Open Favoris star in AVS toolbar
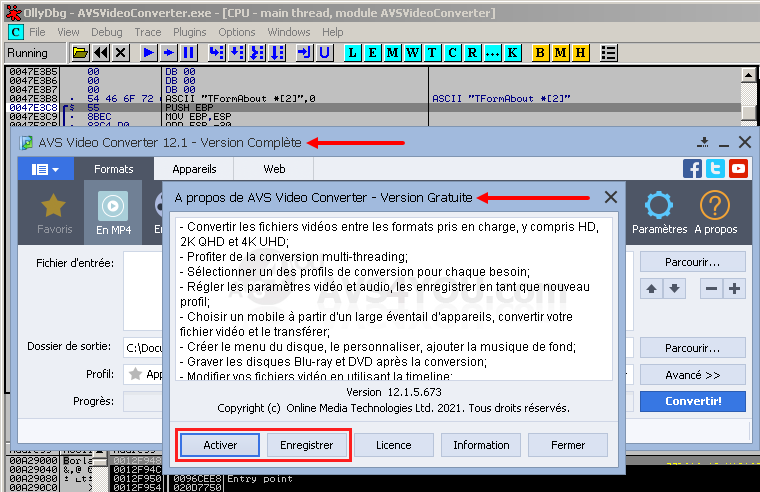This screenshot has height=492, width=760. point(54,213)
